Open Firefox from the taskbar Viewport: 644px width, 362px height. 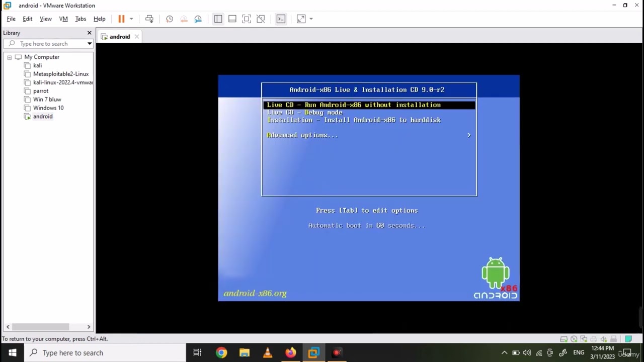coord(291,353)
